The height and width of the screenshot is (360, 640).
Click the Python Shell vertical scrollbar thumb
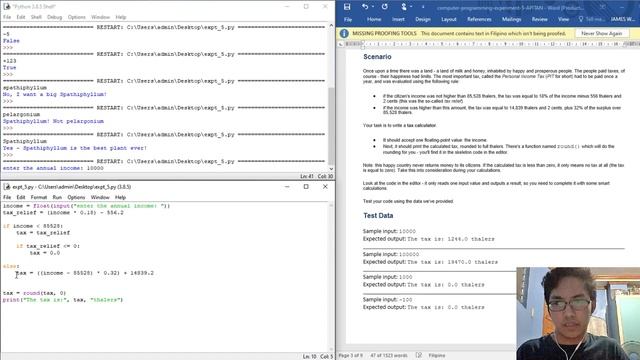(331, 126)
